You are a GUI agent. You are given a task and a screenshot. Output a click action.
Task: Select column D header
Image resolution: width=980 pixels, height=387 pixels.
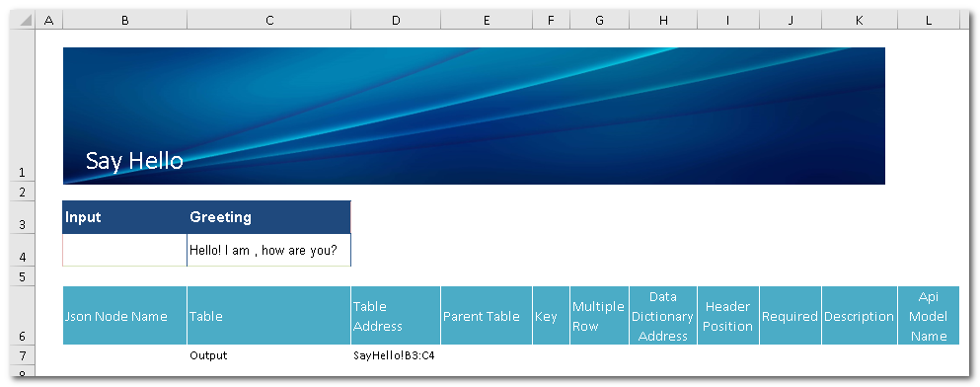[396, 21]
